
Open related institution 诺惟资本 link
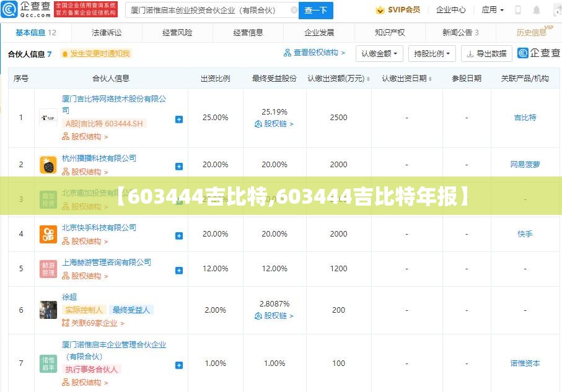(525, 364)
